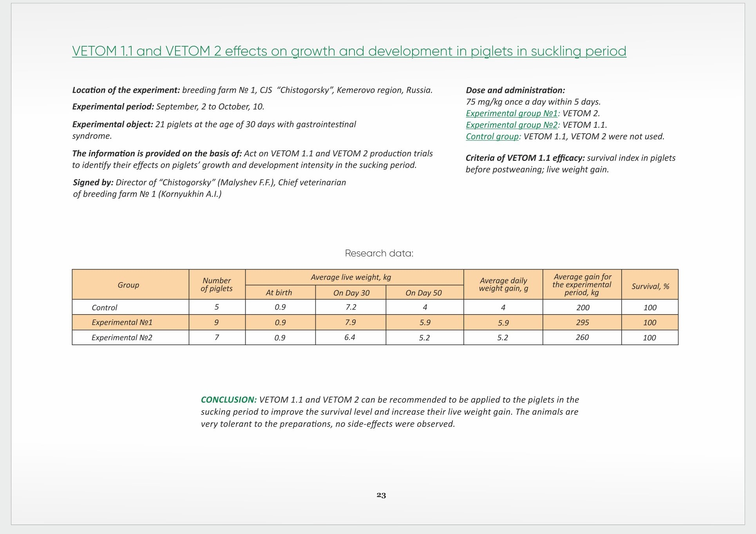The height and width of the screenshot is (534, 756).
Task: Click the "Dose and administration:" heading
Action: pyautogui.click(x=515, y=91)
